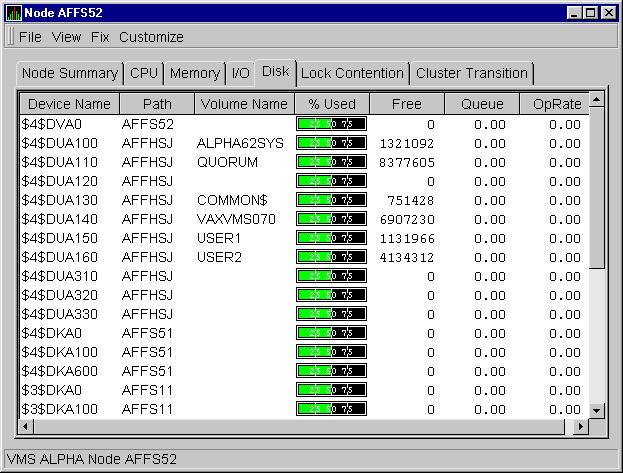Open the File menu
623x473 pixels.
click(x=30, y=37)
